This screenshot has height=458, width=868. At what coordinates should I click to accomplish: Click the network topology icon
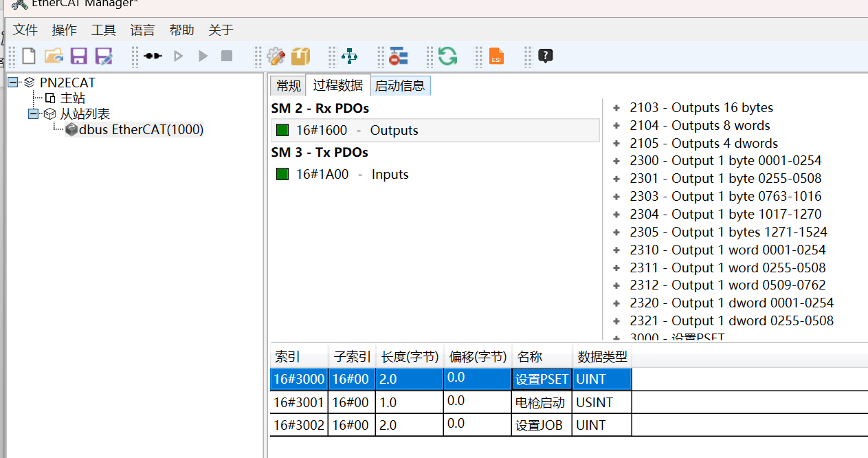pyautogui.click(x=349, y=56)
